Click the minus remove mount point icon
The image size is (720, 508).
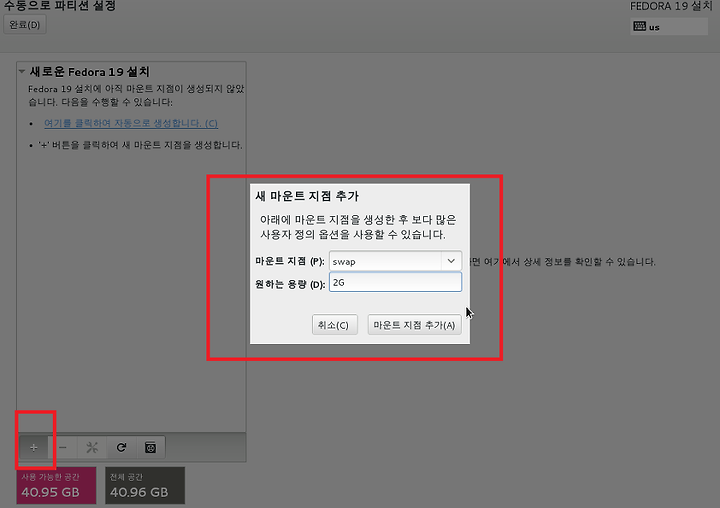point(63,447)
